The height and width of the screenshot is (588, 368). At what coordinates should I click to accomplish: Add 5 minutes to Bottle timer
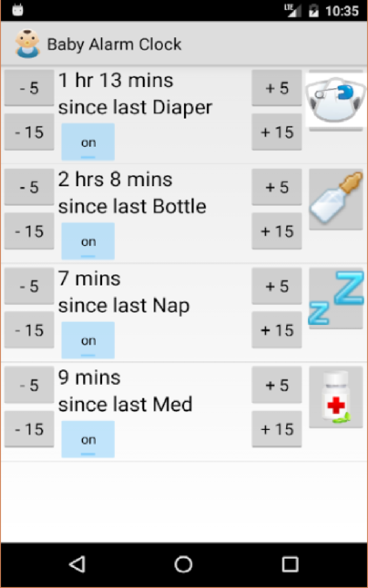[x=277, y=187]
